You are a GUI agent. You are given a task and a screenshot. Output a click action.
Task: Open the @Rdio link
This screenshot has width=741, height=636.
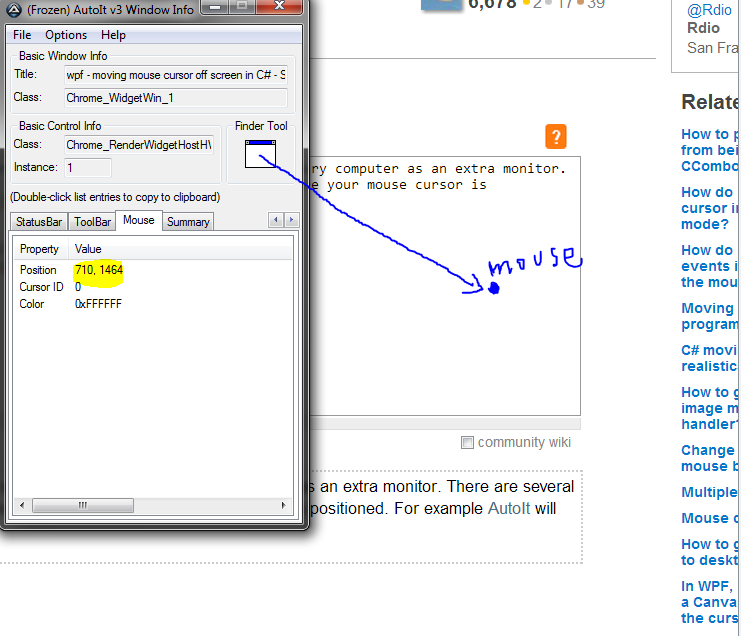(x=709, y=10)
